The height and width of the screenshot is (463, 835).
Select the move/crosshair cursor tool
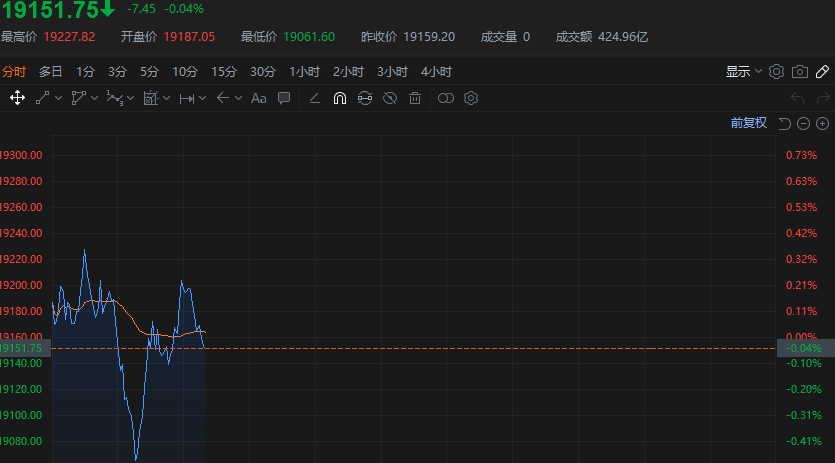point(17,98)
